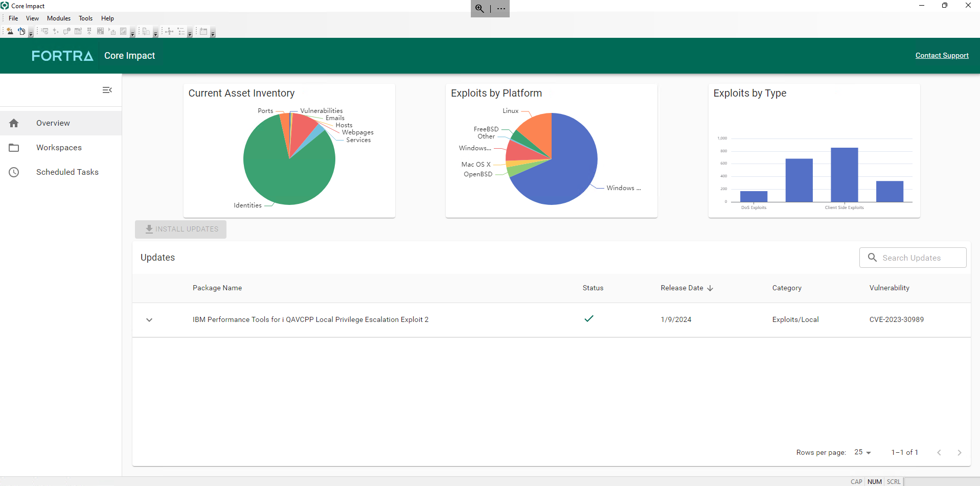The width and height of the screenshot is (980, 486).
Task: Click the new tab window toolbar icon
Action: [203, 31]
